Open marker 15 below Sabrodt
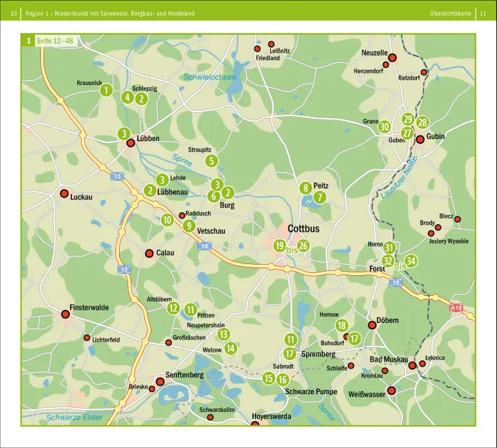This screenshot has width=497, height=448. tap(268, 378)
